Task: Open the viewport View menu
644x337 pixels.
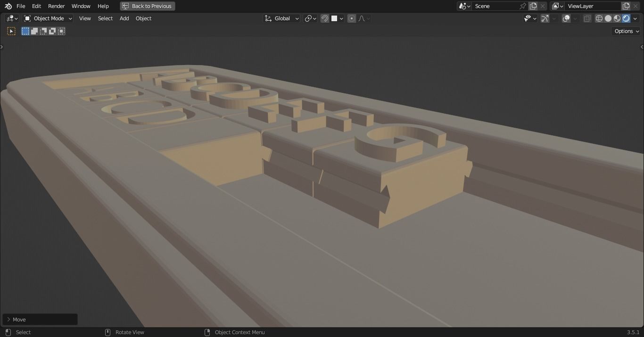Action: [x=85, y=18]
